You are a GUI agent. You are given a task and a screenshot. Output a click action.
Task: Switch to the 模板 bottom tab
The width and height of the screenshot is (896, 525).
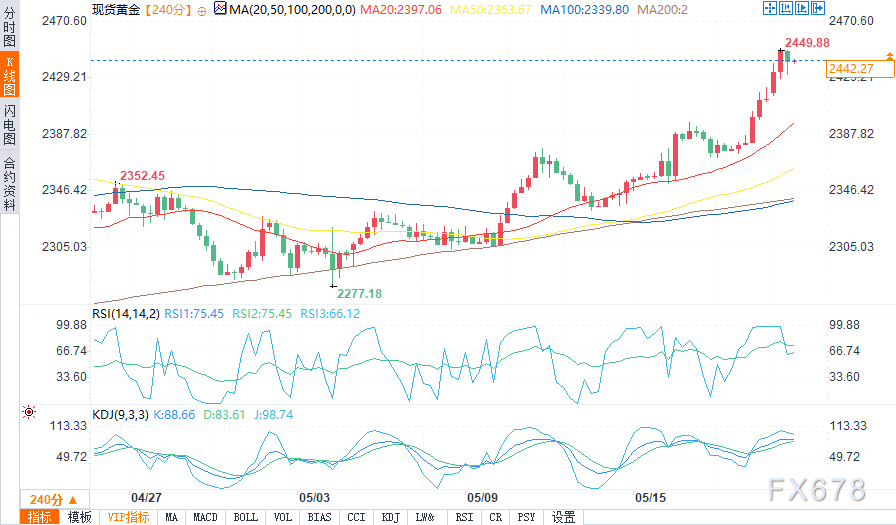pyautogui.click(x=79, y=517)
